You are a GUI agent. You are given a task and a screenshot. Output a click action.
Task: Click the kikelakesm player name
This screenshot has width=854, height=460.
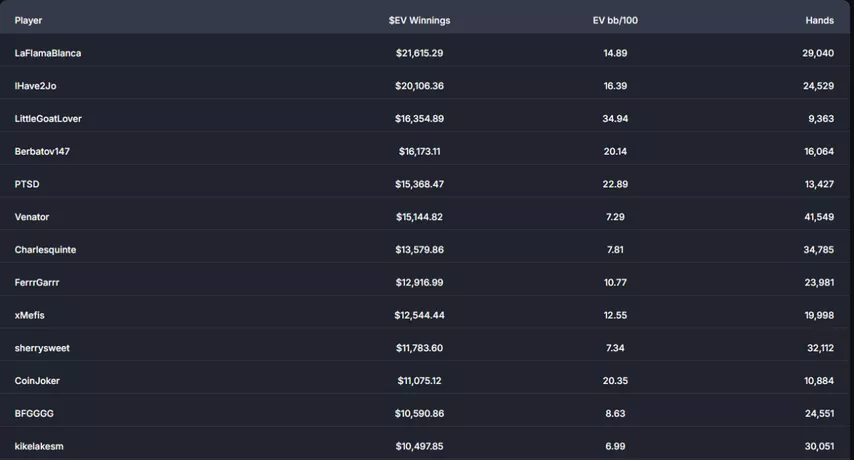[39, 446]
